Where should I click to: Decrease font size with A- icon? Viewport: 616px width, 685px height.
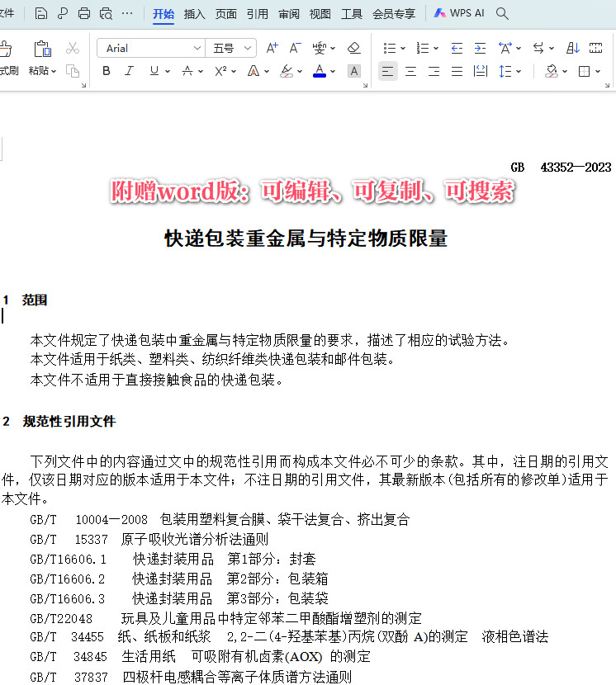tap(295, 48)
